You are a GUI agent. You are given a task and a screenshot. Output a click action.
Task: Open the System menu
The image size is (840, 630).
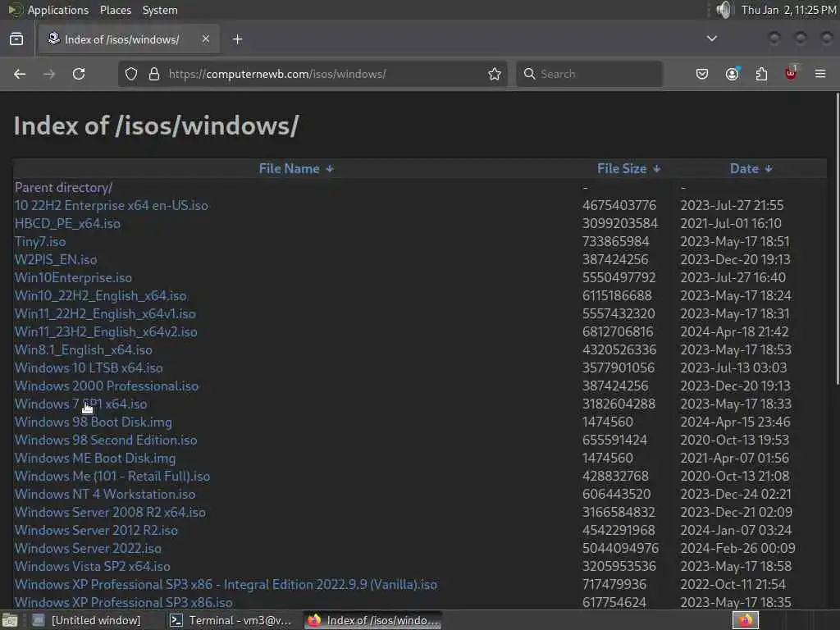coord(160,10)
